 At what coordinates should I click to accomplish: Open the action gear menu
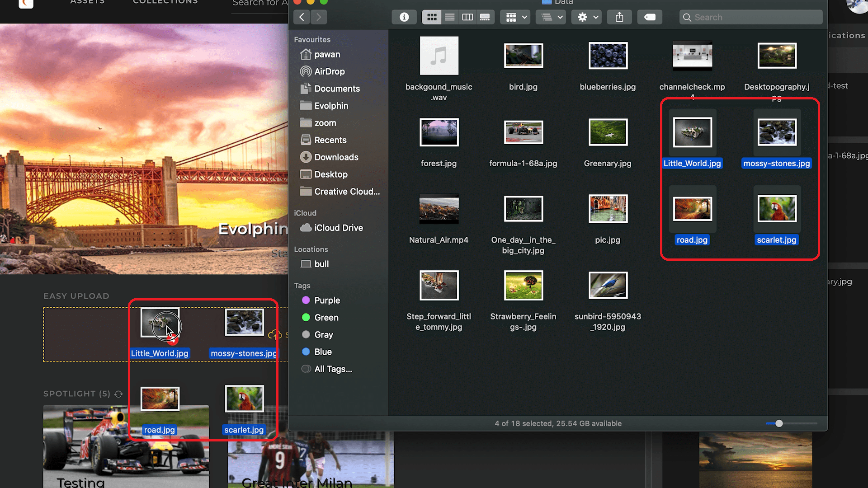click(x=586, y=17)
